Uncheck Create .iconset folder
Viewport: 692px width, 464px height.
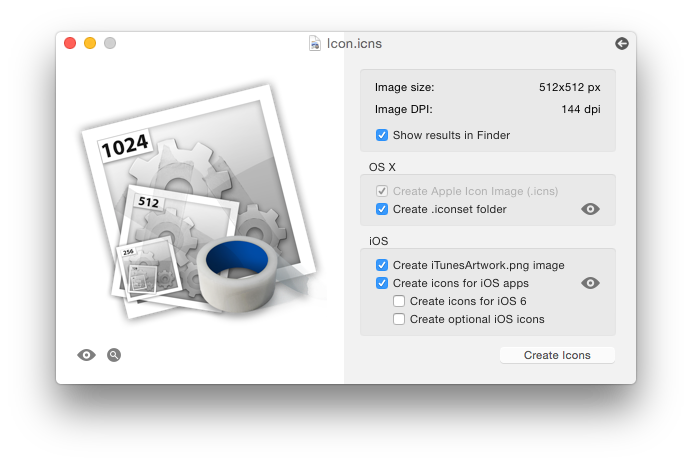tap(382, 209)
